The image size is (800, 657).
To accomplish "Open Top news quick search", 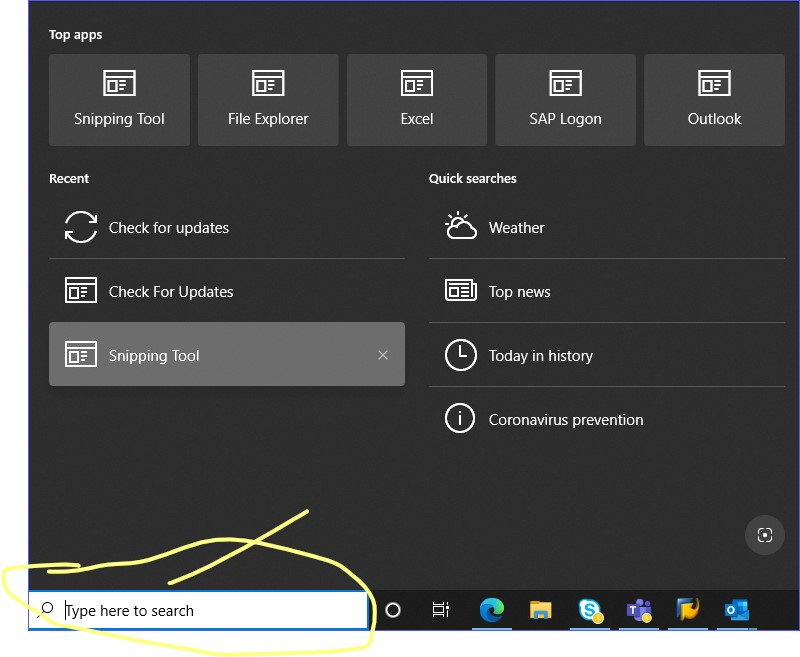I will pyautogui.click(x=607, y=291).
